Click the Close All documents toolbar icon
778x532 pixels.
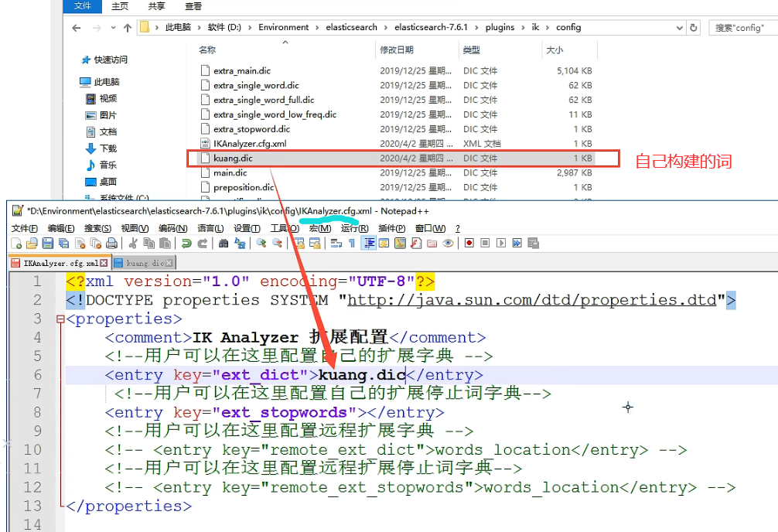pyautogui.click(x=96, y=243)
